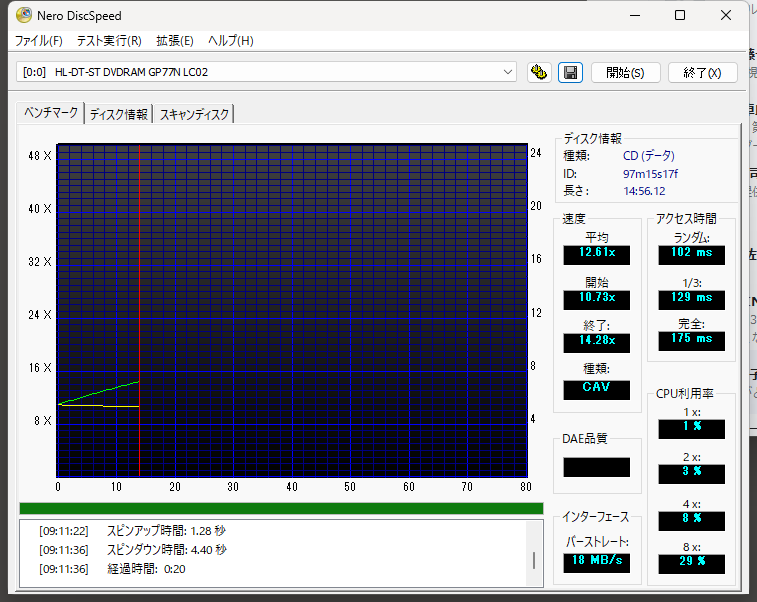Image resolution: width=757 pixels, height=602 pixels.
Task: Open the ヘルプ(H) menu
Action: tap(231, 41)
